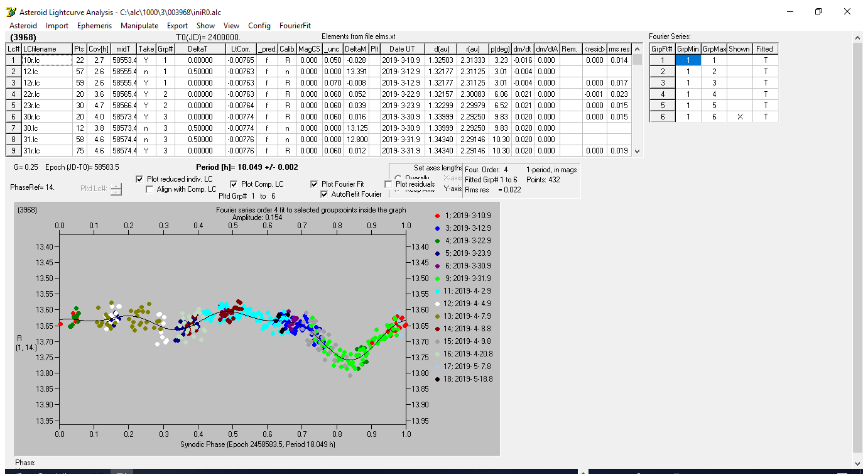This screenshot has width=868, height=474.
Task: Click the Shown X cell in Fourier row 6
Action: pos(739,116)
